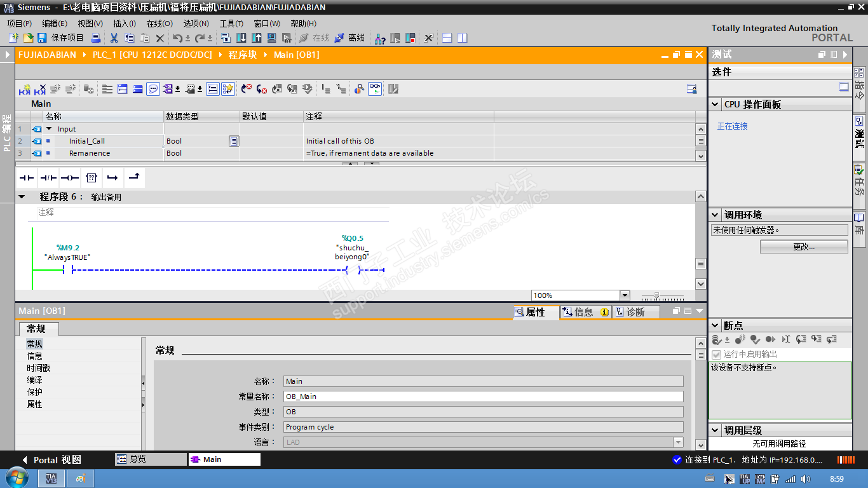This screenshot has height=488, width=868.
Task: Insert an empty box instruction
Action: [92, 178]
